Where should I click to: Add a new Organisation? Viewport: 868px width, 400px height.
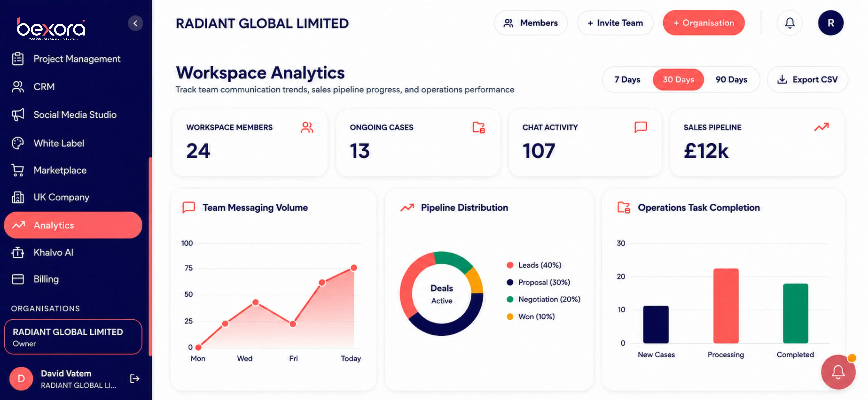click(704, 23)
